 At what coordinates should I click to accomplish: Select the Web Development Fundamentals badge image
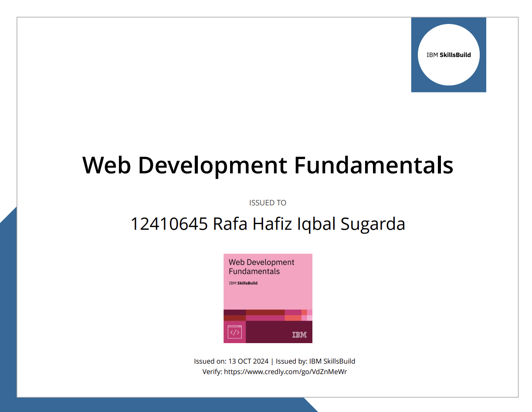(x=268, y=298)
